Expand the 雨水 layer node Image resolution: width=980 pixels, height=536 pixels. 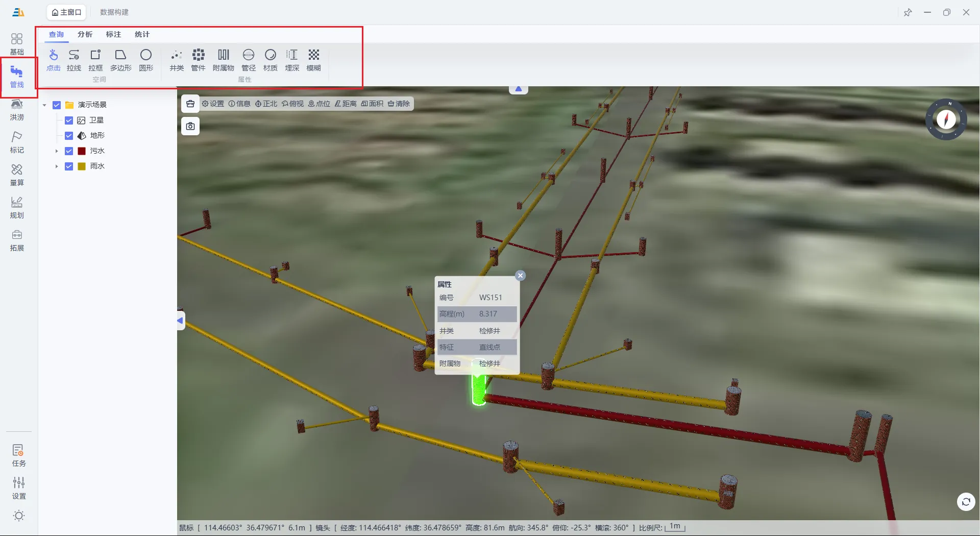[57, 166]
